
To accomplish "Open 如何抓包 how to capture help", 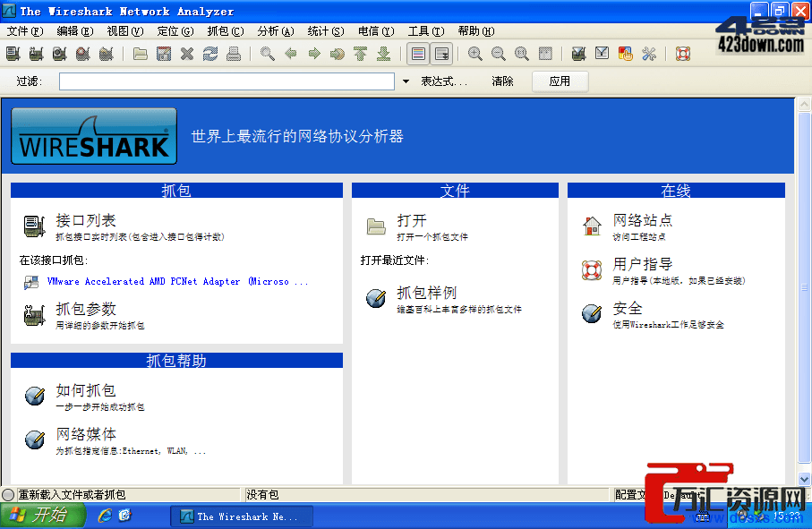I will pyautogui.click(x=86, y=390).
